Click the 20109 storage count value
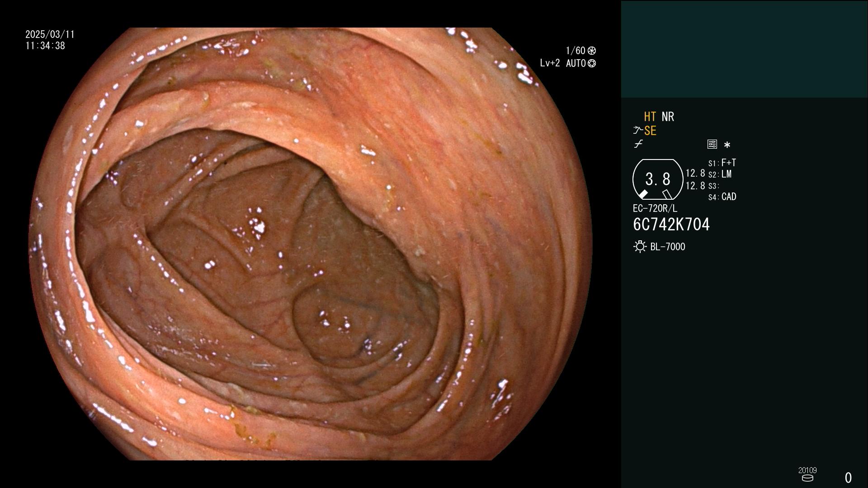The image size is (868, 488). [807, 470]
